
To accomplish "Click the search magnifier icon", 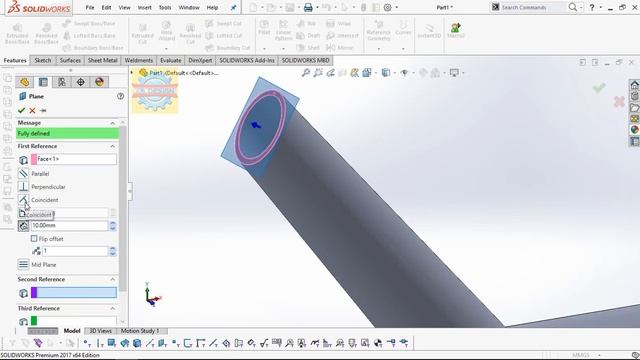I will [x=573, y=7].
